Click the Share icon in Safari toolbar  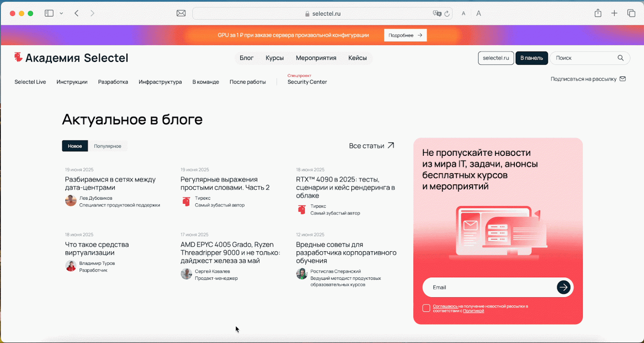[x=598, y=13]
